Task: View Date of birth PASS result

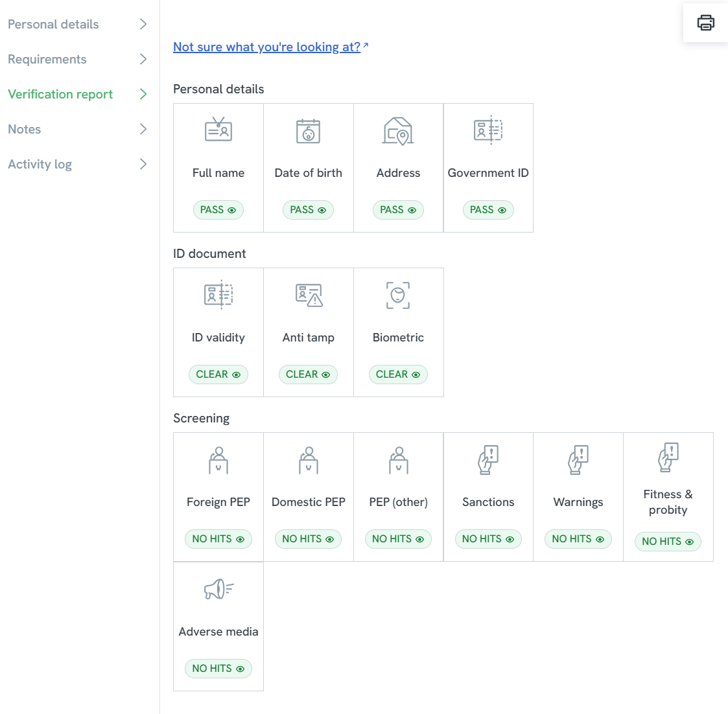Action: 309,210
